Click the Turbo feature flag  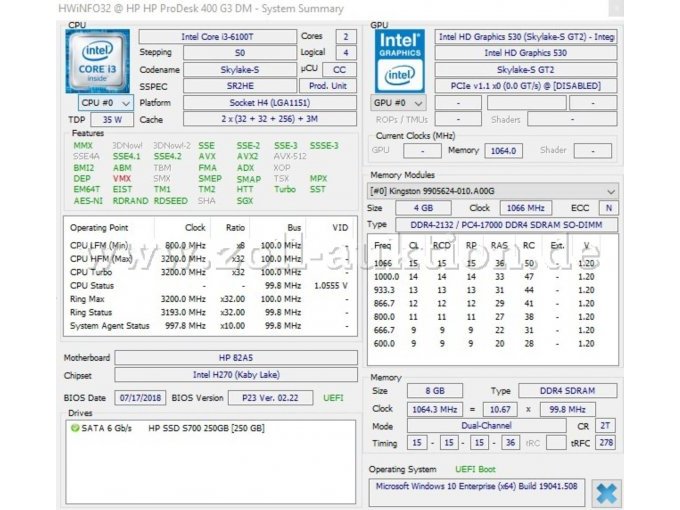pyautogui.click(x=285, y=189)
